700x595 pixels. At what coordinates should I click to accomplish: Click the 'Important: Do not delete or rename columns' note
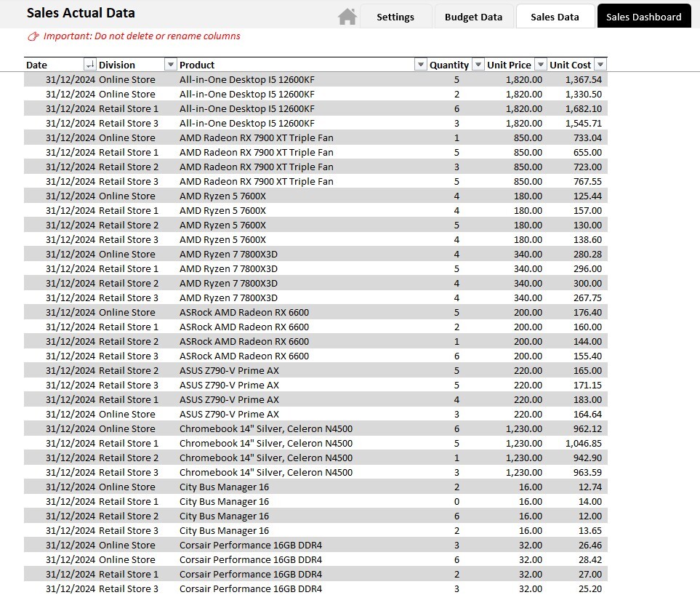pyautogui.click(x=142, y=36)
